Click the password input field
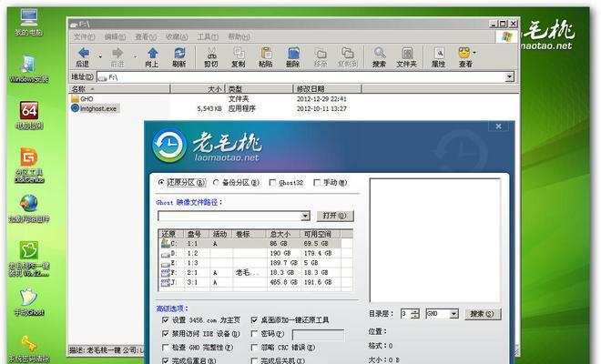The image size is (601, 364). (318, 335)
